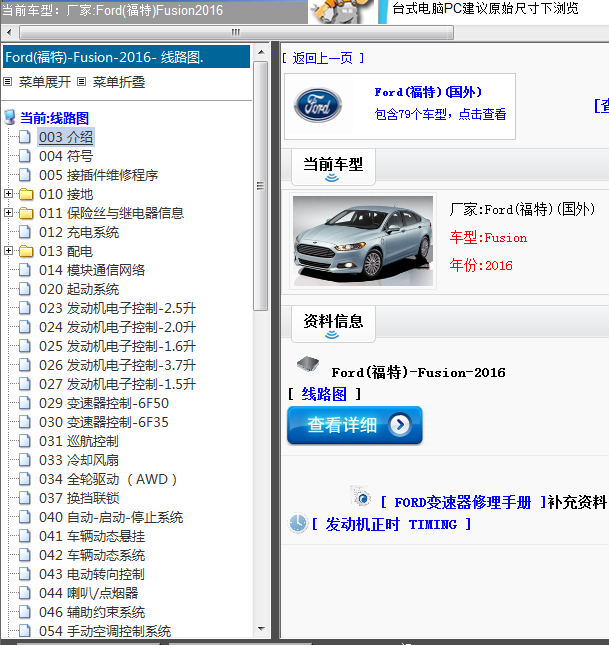Open 020 起动系统
The image size is (609, 645).
point(79,289)
